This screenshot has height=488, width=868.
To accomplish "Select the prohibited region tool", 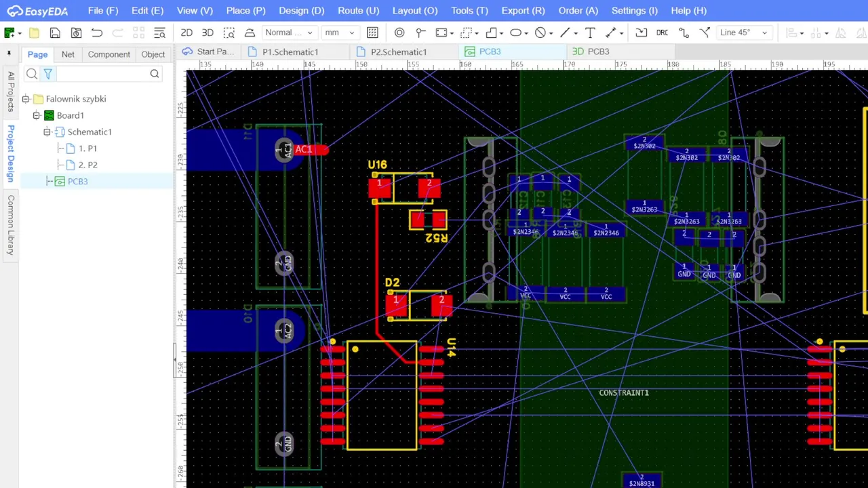I will 540,33.
